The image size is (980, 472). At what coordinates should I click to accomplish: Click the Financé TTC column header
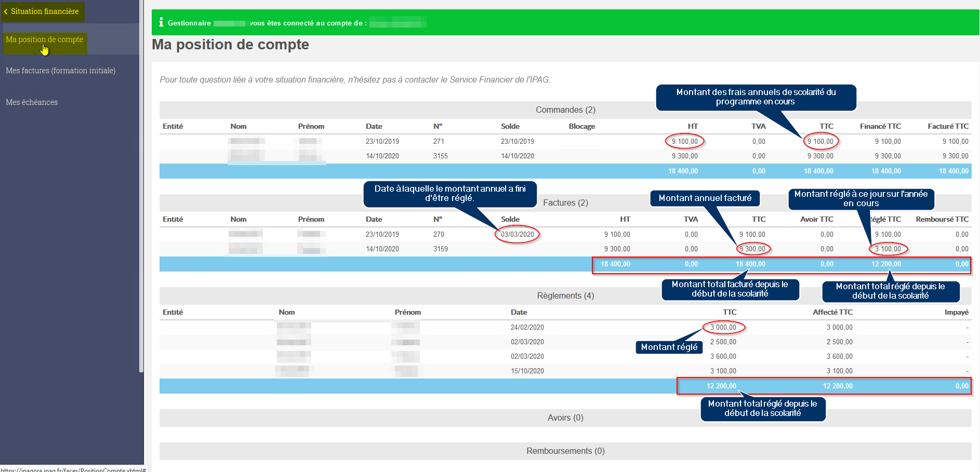pos(880,126)
